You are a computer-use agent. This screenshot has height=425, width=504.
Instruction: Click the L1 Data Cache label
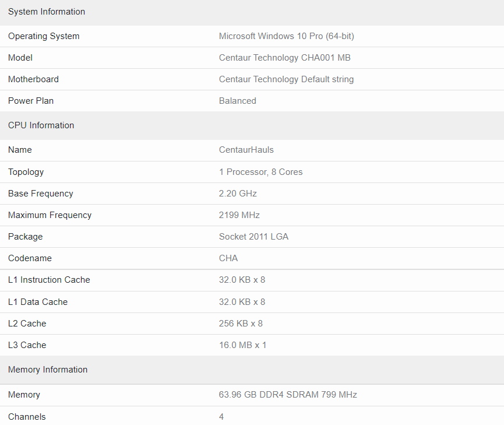click(x=38, y=302)
